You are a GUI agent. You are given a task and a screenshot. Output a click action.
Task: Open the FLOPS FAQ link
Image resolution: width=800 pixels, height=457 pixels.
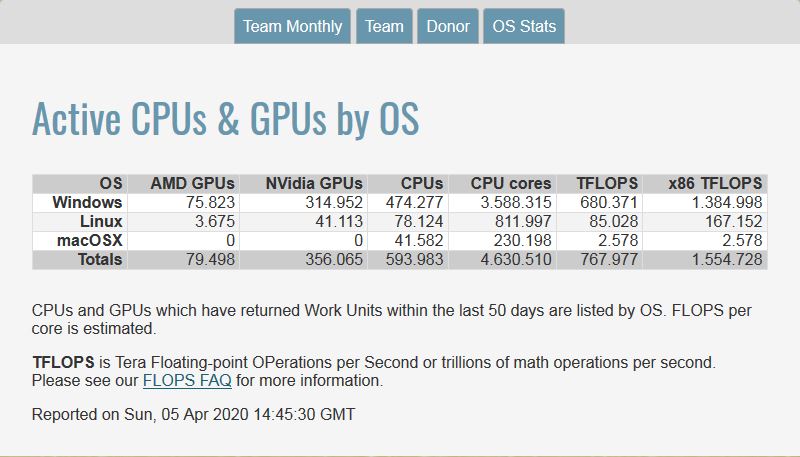pos(187,381)
